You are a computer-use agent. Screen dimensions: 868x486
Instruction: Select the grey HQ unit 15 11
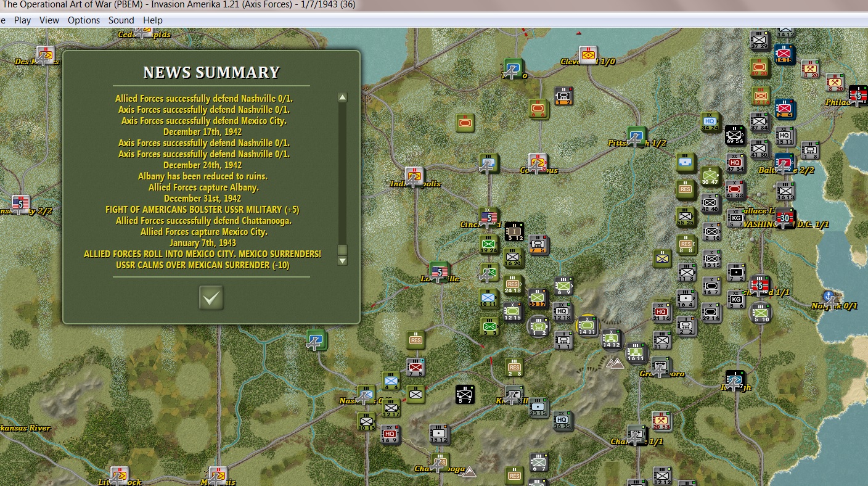point(784,136)
